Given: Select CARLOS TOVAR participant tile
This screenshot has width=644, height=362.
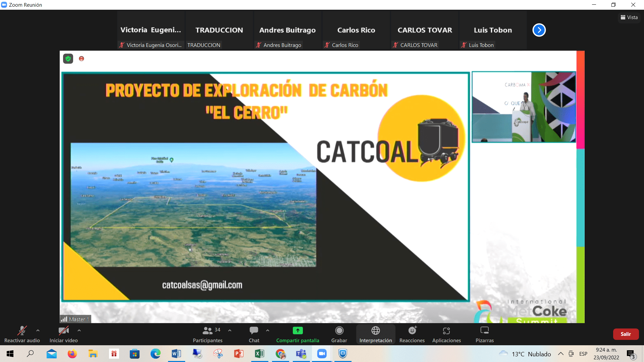Looking at the screenshot, I should coord(425,30).
